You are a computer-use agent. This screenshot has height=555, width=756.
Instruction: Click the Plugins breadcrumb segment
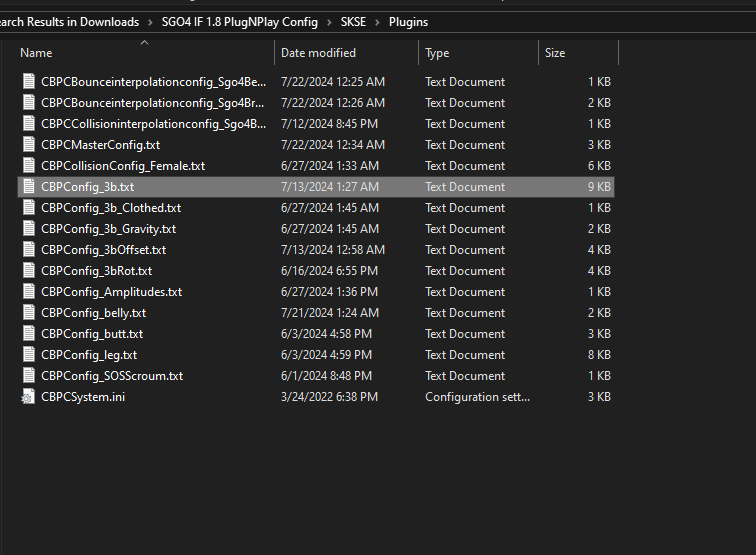(408, 22)
